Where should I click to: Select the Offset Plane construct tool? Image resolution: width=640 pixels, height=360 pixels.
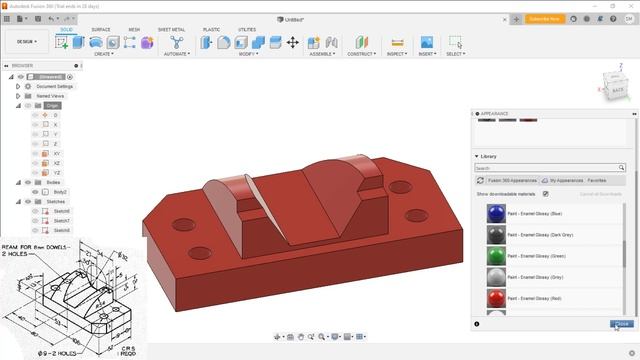(362, 42)
